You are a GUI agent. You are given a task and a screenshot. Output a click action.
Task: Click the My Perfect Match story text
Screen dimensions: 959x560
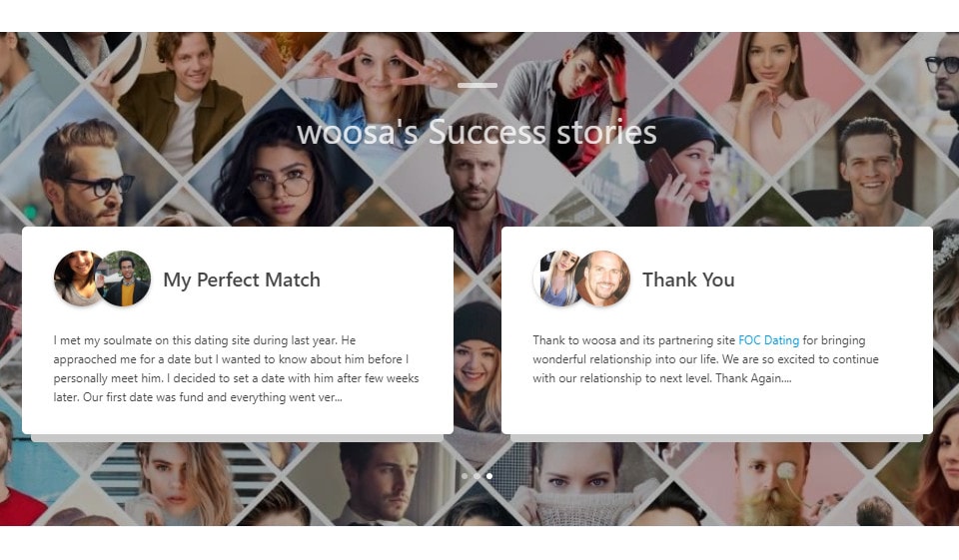coord(237,369)
